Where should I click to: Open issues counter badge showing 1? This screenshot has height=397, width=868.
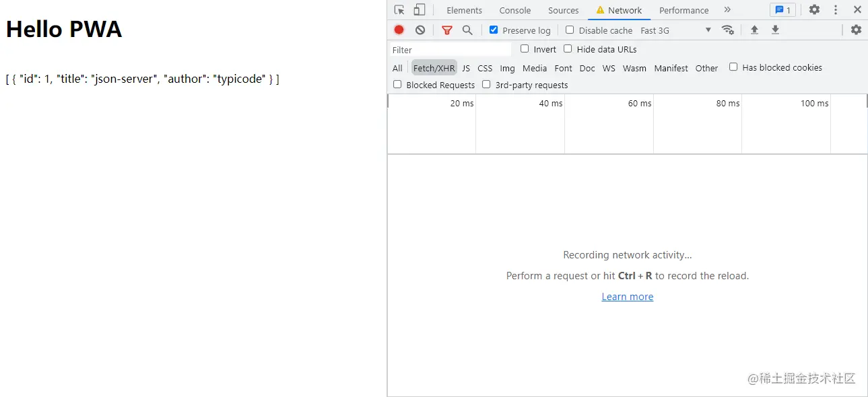[782, 10]
